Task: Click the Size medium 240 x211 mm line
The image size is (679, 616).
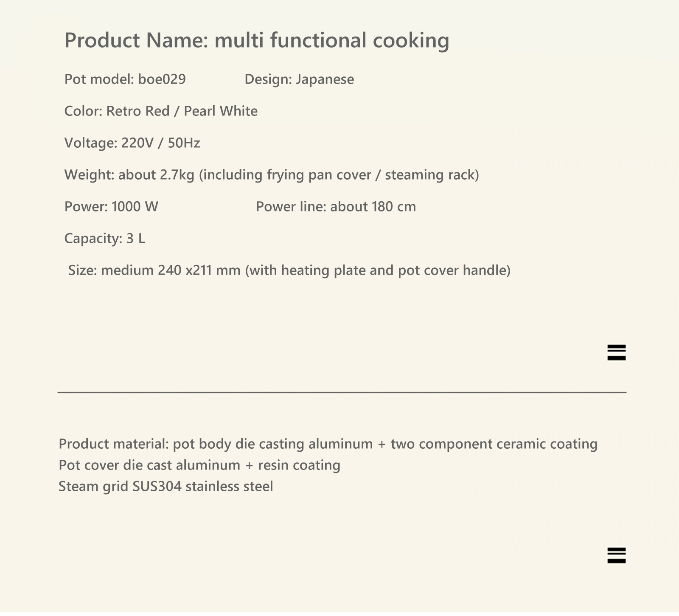Action: 289,270
